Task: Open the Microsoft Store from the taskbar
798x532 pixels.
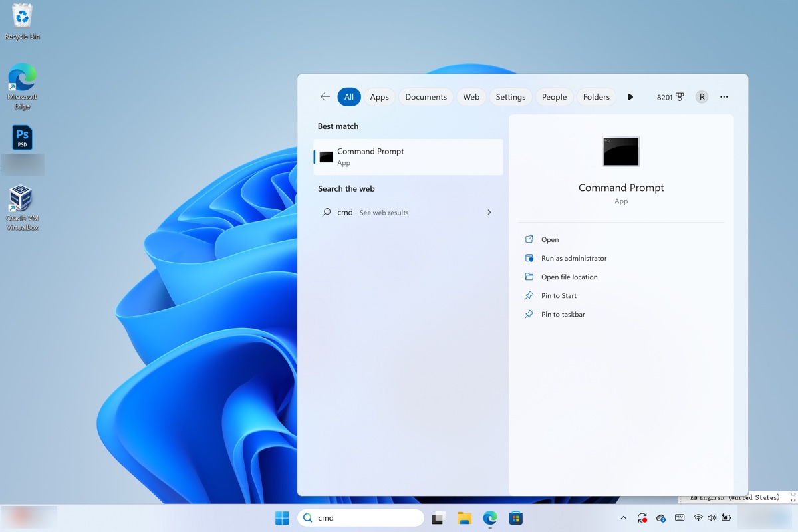Action: 516,517
